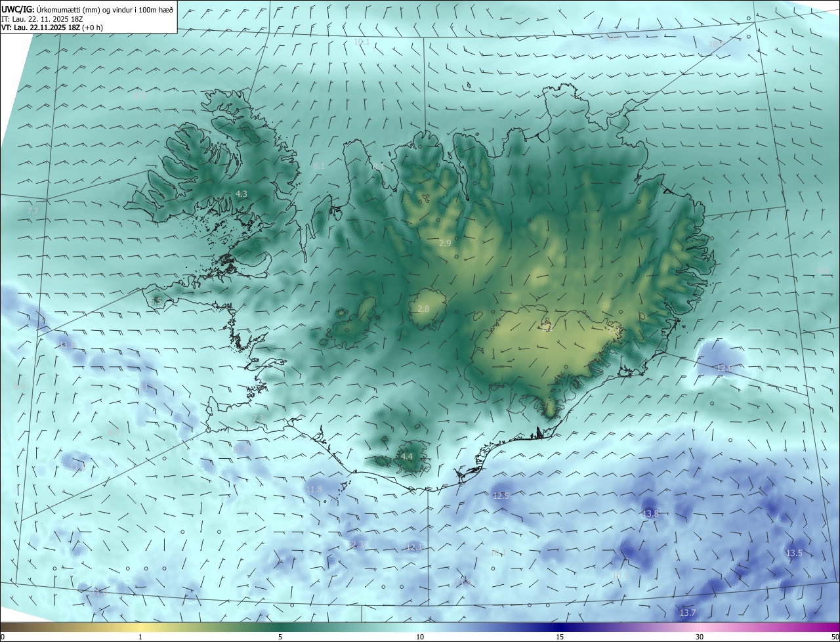Click the 2.8 value inside Hofsjökull glacier

423,309
